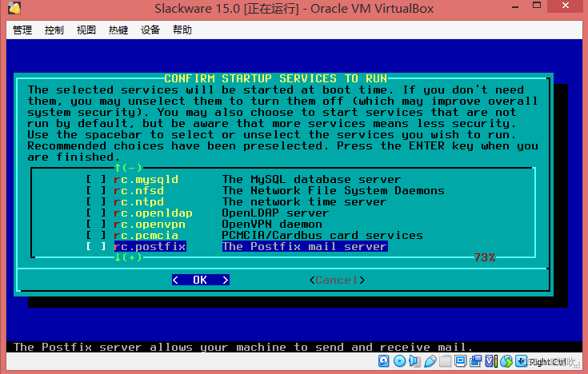
Task: Click the keyboard capture host key icon
Action: (522, 361)
